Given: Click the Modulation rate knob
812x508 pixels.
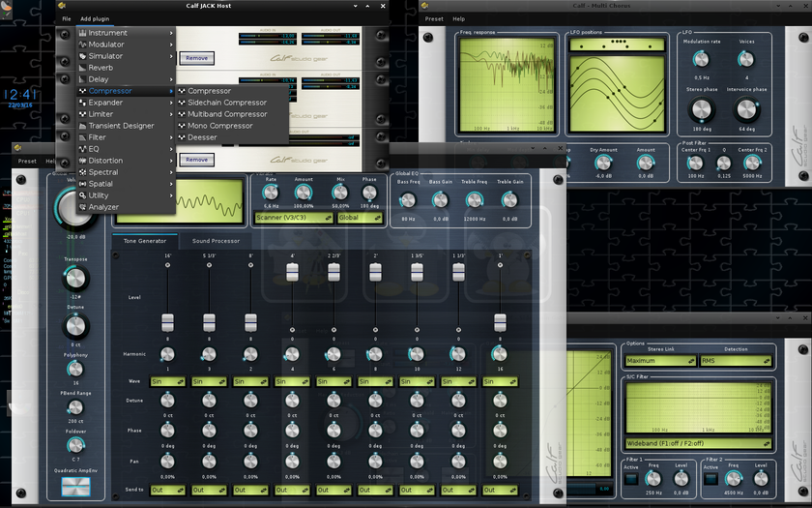Looking at the screenshot, I should [x=701, y=59].
